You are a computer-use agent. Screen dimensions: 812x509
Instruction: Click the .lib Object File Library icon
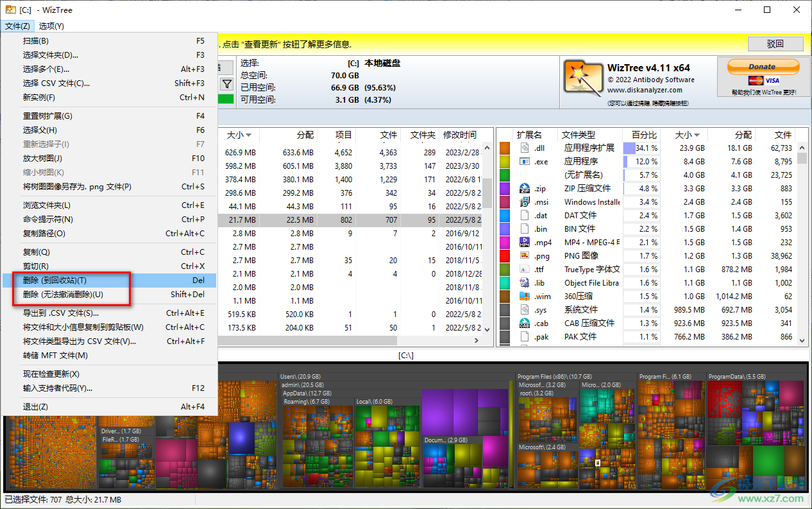[x=525, y=282]
